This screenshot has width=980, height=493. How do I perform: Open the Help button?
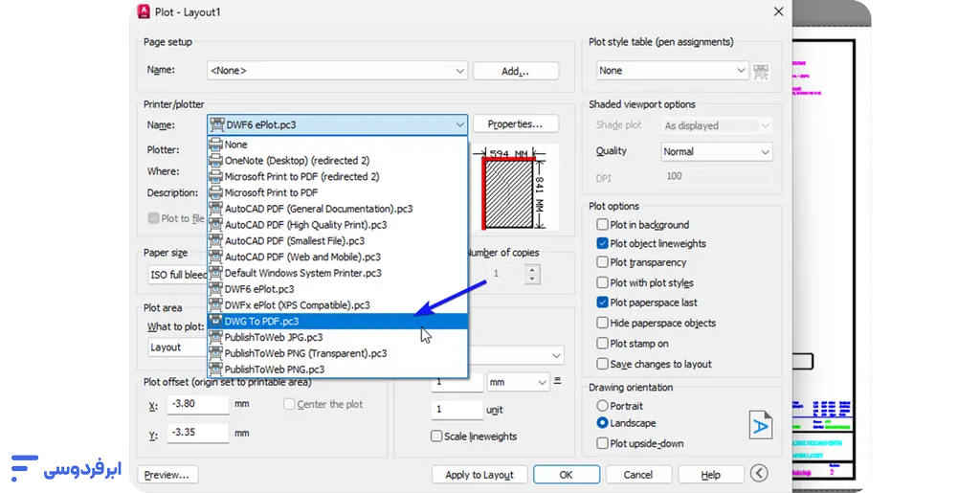pyautogui.click(x=711, y=475)
